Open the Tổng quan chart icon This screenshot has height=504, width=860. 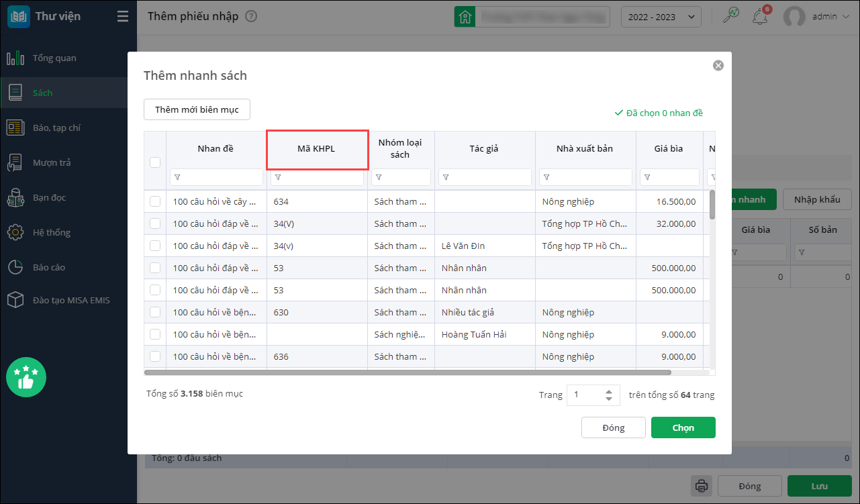(15, 58)
